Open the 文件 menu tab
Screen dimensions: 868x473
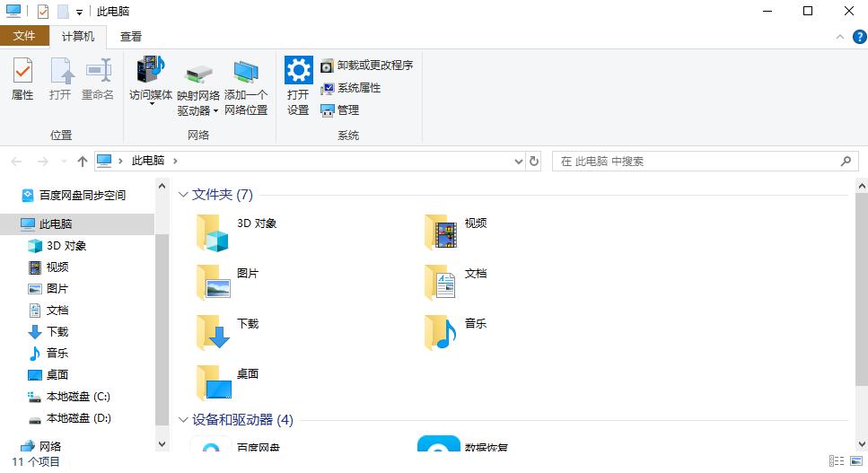click(x=24, y=36)
